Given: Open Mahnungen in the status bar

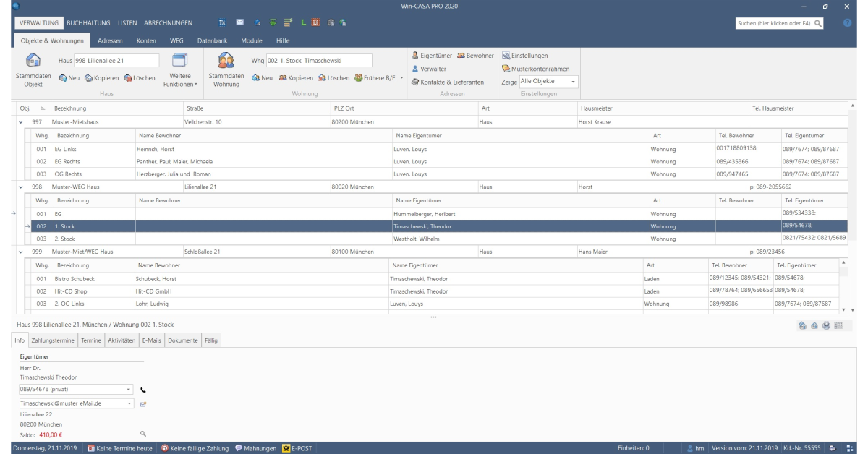Looking at the screenshot, I should coord(255,448).
